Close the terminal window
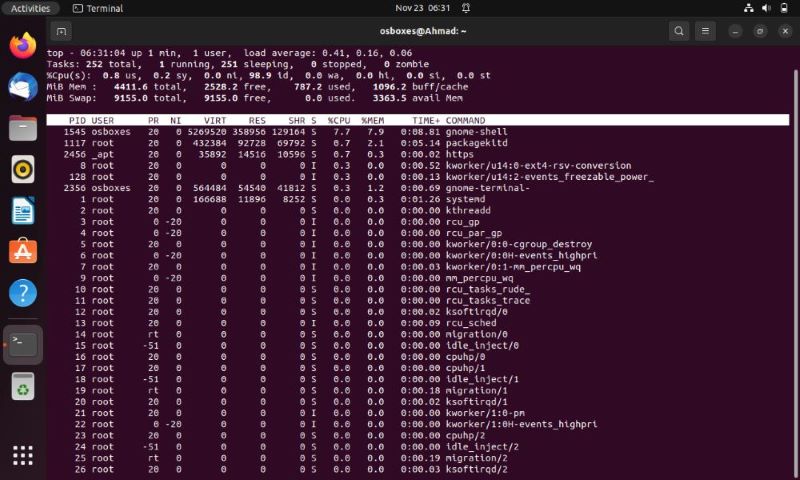Viewport: 800px width, 480px height. tap(785, 32)
